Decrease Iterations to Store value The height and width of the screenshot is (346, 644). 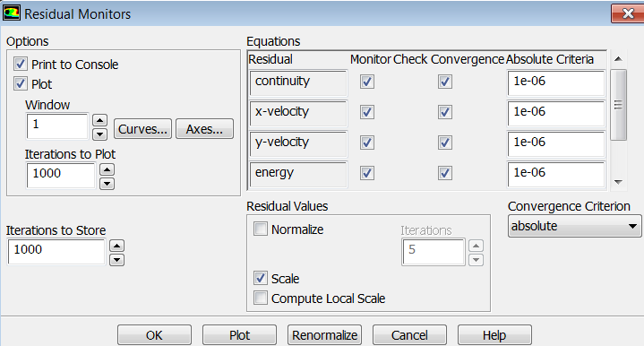pos(117,260)
